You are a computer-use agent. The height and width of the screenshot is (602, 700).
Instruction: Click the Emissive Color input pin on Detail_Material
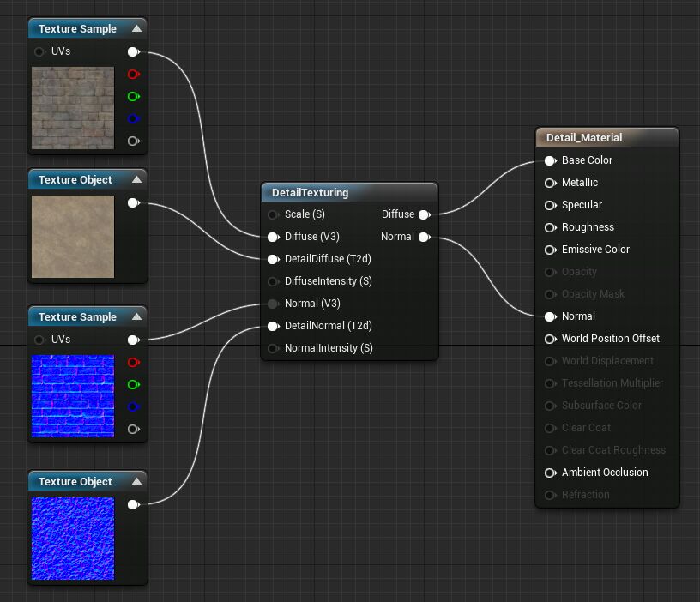coord(550,249)
